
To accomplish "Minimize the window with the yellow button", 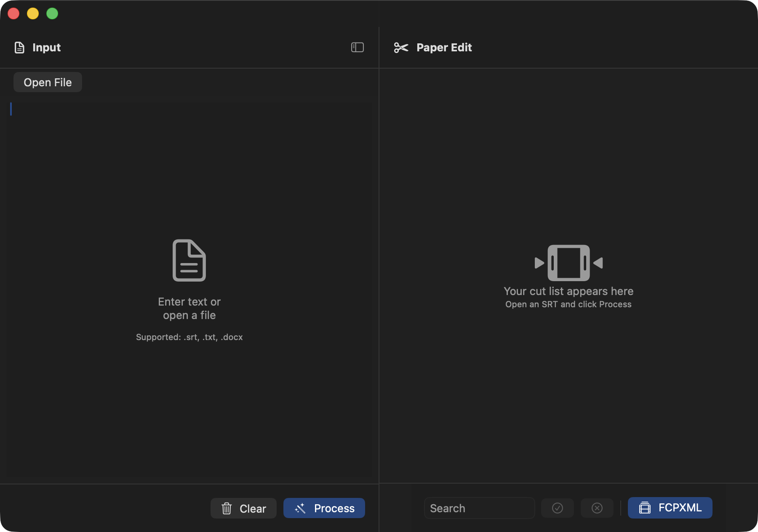I will point(33,13).
